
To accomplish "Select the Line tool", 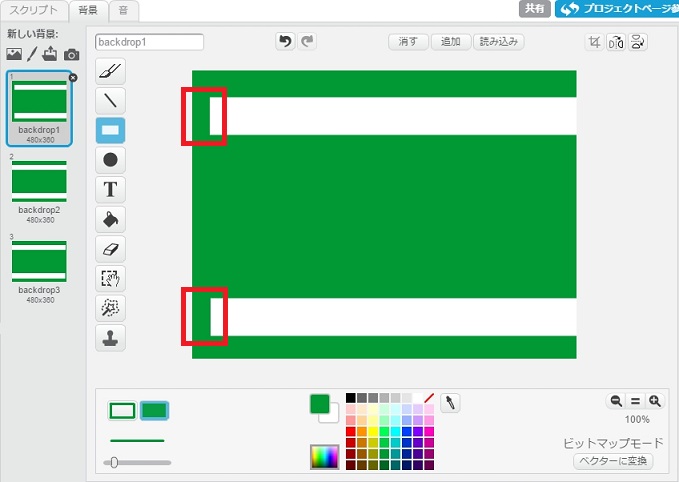I will 110,100.
